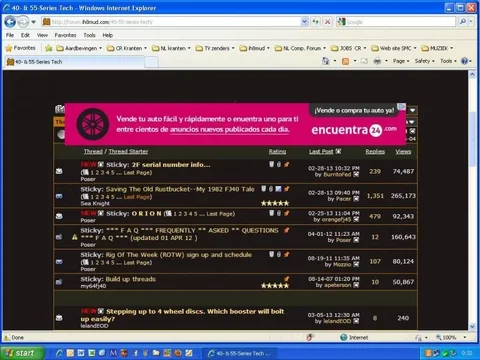Screen dimensions: 480x360
Task: Click the browser Forward arrow button
Action: click(x=23, y=22)
